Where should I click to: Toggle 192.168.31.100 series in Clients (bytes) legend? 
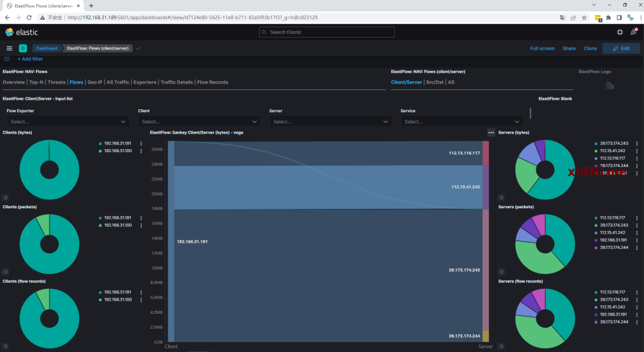tap(117, 151)
